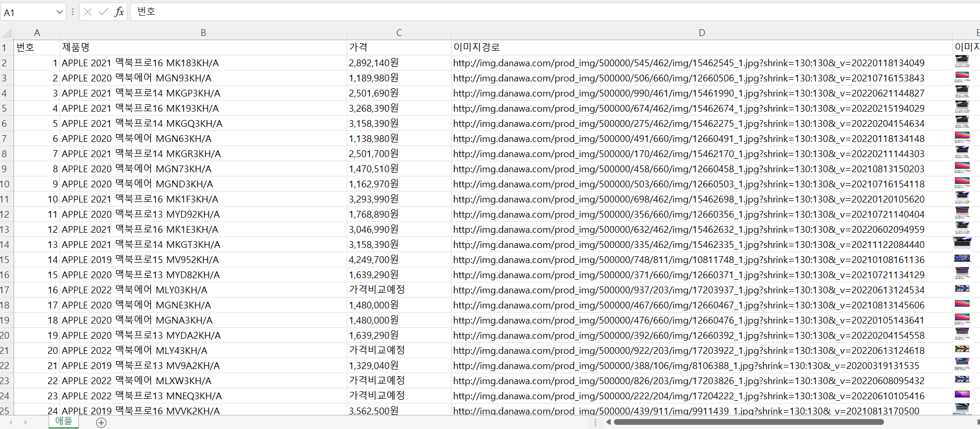Go to next sheet arrow
Screen dimensions: 980x429
pyautogui.click(x=26, y=423)
